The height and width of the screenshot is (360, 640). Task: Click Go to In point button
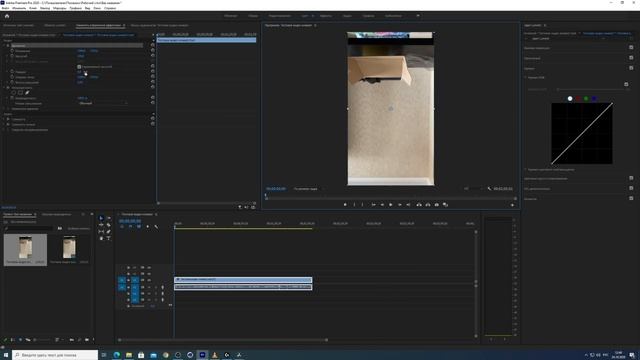[x=373, y=204]
